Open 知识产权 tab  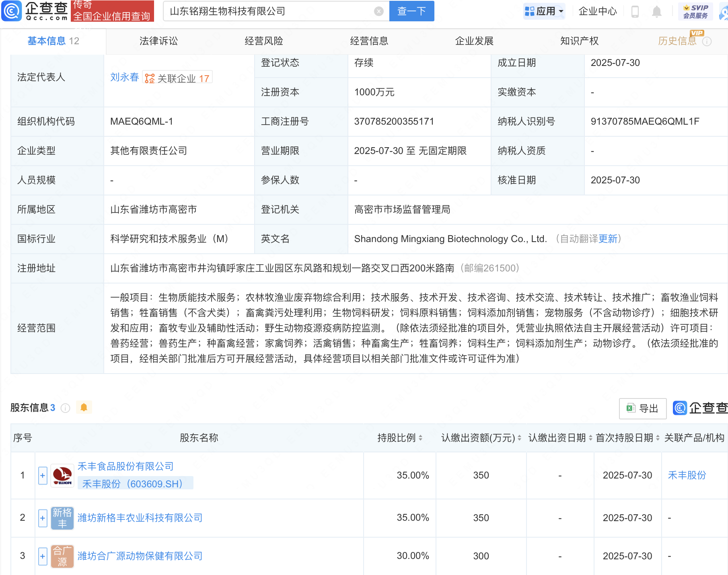coord(580,41)
